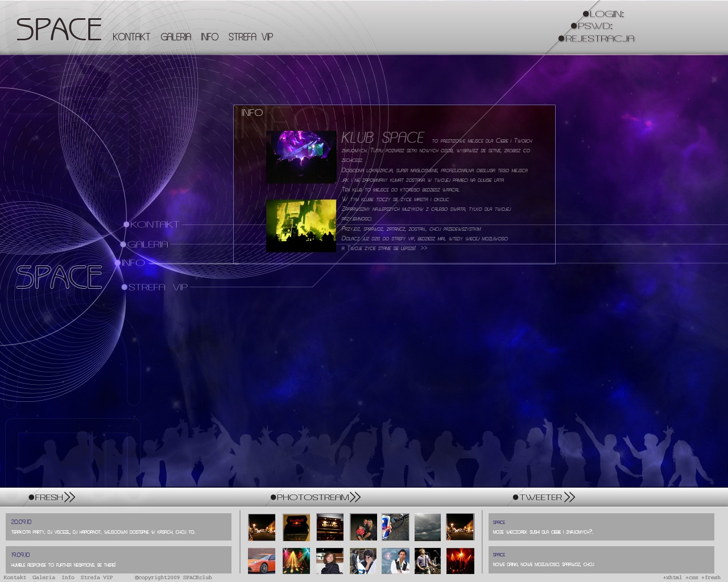Viewport: 728px width, 582px height.
Task: Open the purple concert photo in the INFO box
Action: 301,157
